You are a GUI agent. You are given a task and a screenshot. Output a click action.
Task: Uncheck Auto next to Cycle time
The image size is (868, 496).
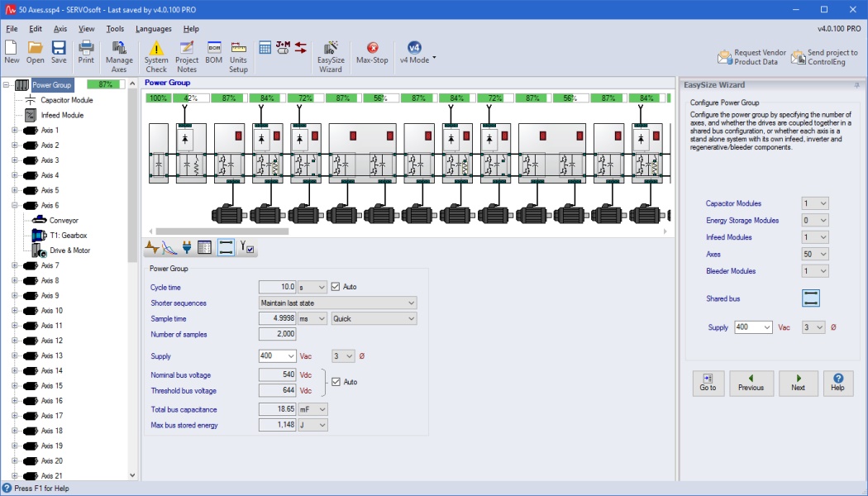(x=336, y=287)
